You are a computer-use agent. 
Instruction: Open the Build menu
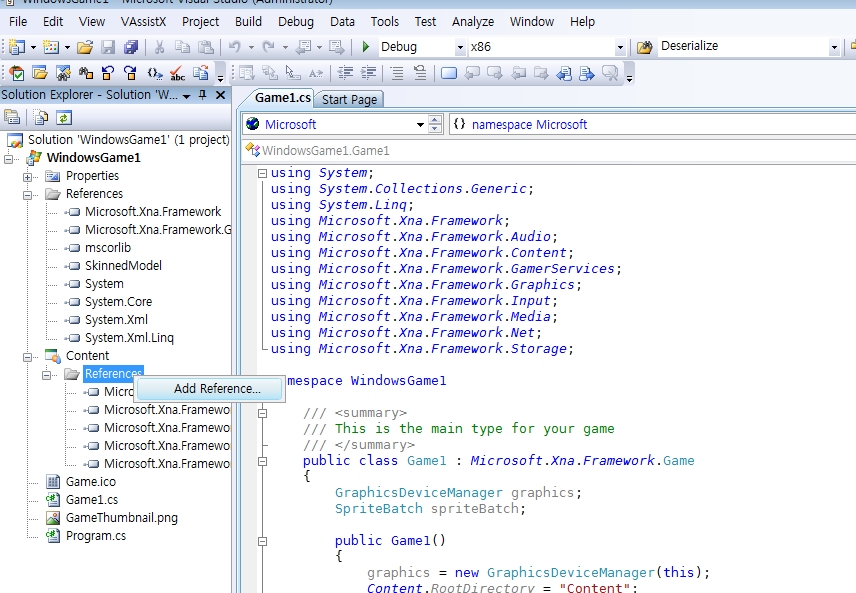[x=248, y=22]
